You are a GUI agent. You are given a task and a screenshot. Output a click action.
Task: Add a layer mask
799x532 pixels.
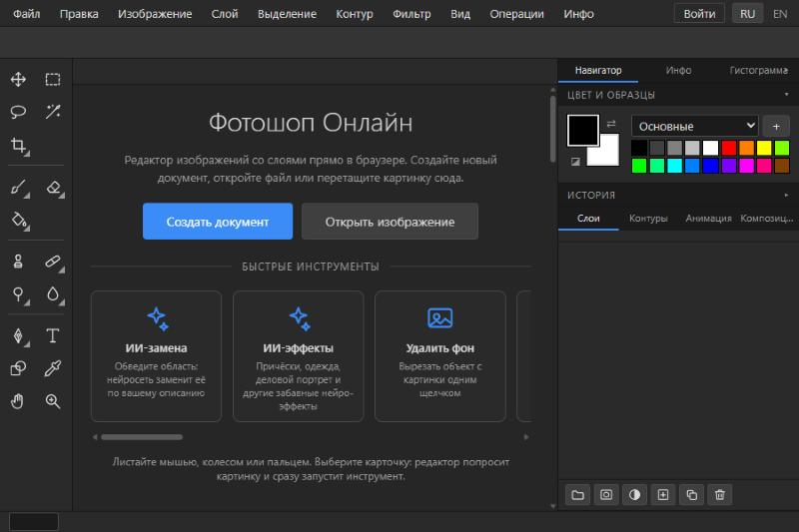tap(606, 495)
